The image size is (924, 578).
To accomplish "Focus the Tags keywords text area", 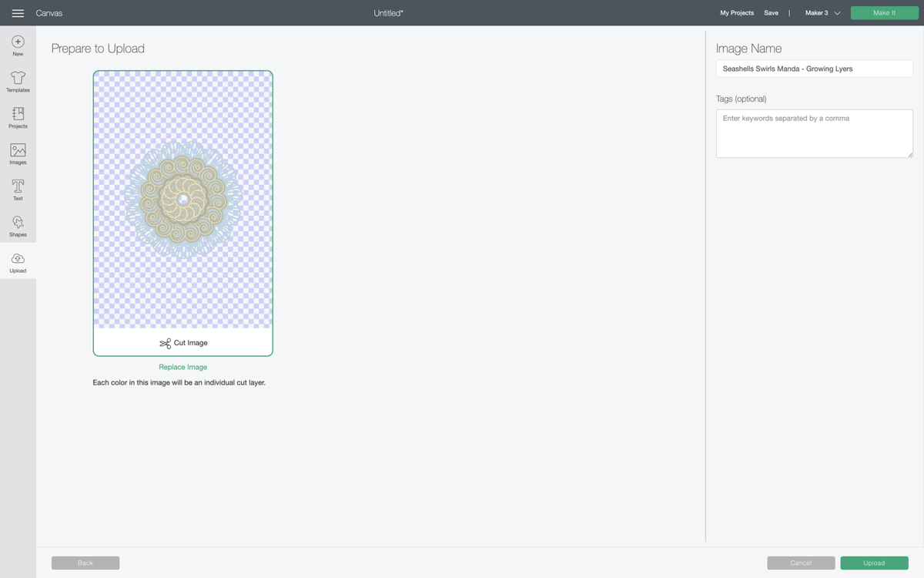I will (x=814, y=133).
